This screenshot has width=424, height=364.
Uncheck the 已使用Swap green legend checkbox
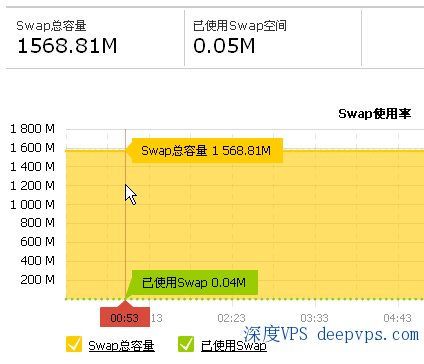click(x=186, y=344)
